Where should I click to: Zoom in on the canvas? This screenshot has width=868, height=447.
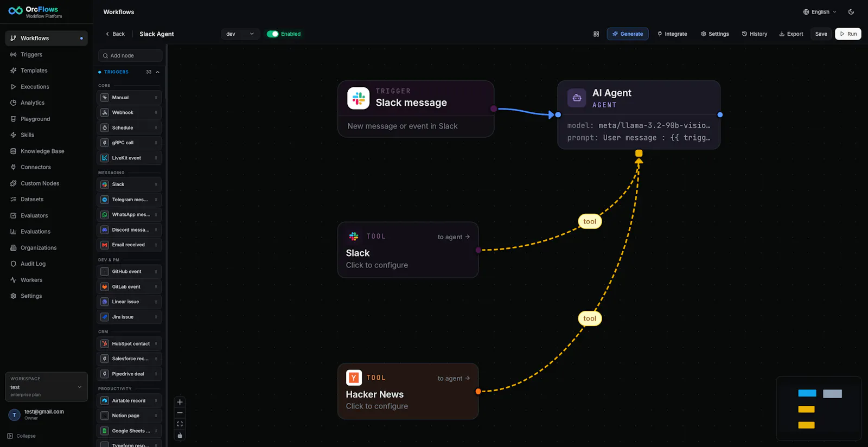[x=180, y=402]
